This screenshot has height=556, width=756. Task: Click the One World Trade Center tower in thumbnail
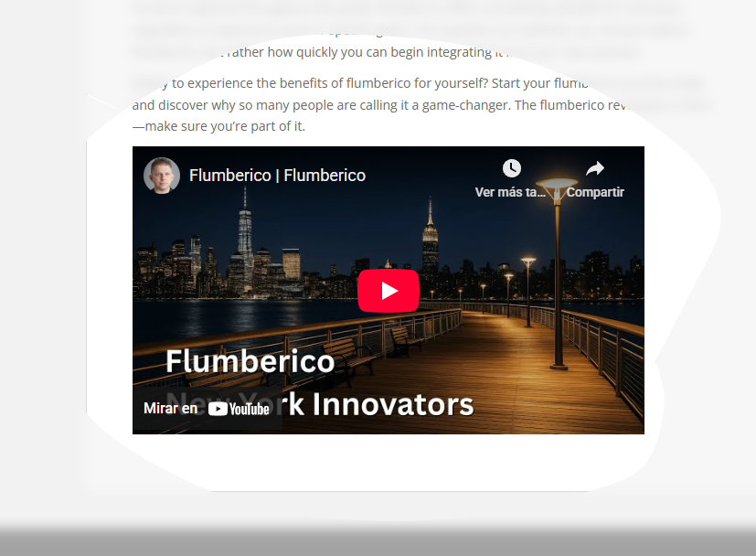(x=245, y=239)
